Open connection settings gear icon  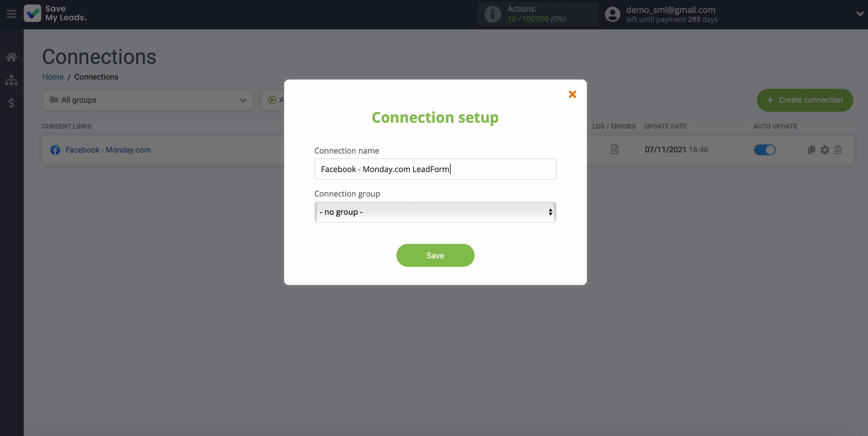[x=825, y=150]
